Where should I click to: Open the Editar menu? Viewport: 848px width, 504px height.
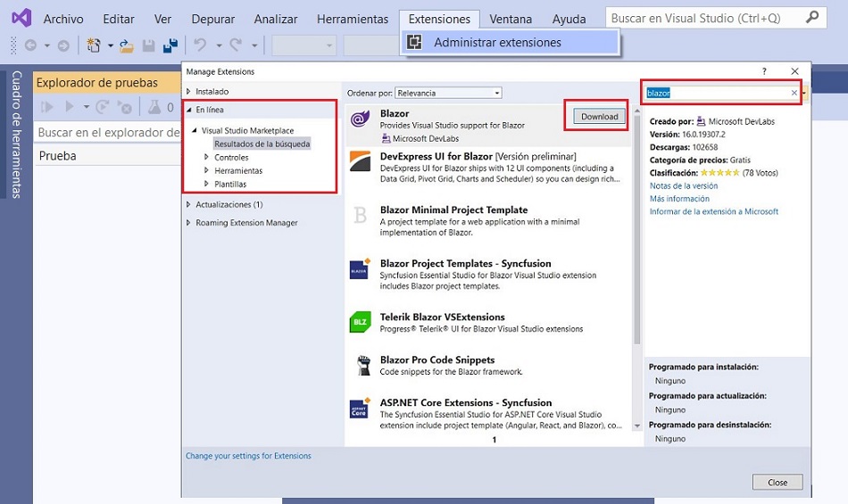coord(119,19)
